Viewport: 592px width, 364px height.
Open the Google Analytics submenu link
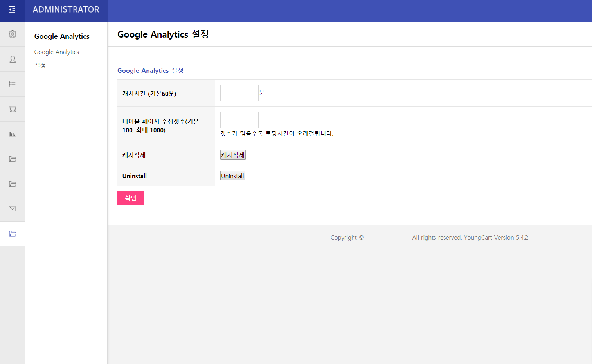tap(56, 52)
